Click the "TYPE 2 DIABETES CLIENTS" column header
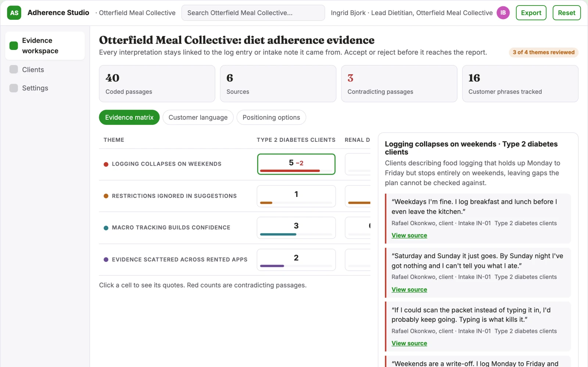The width and height of the screenshot is (588, 367). click(296, 140)
